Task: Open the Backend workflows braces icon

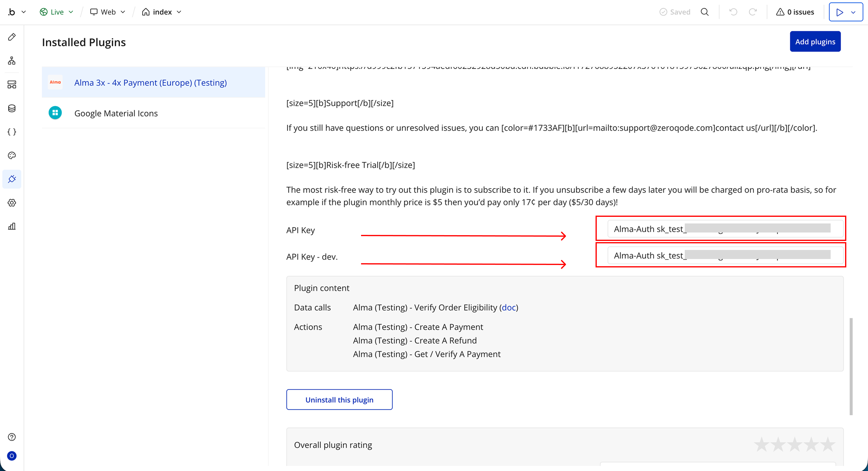Action: pyautogui.click(x=12, y=132)
